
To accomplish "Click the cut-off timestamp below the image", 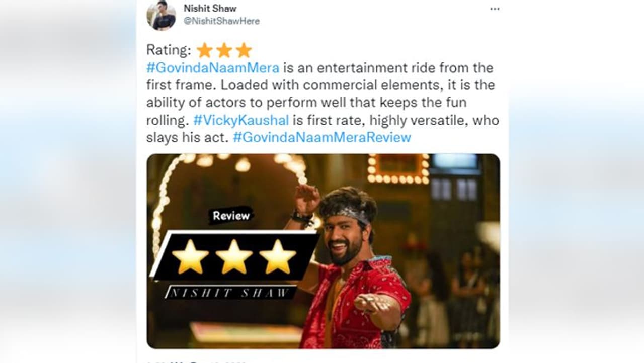I will point(196,361).
